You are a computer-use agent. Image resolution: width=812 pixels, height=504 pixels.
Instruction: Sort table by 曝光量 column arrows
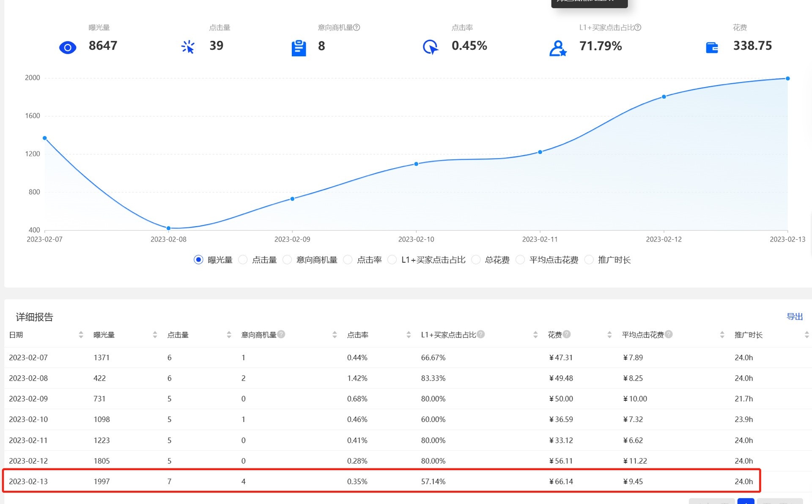(155, 335)
